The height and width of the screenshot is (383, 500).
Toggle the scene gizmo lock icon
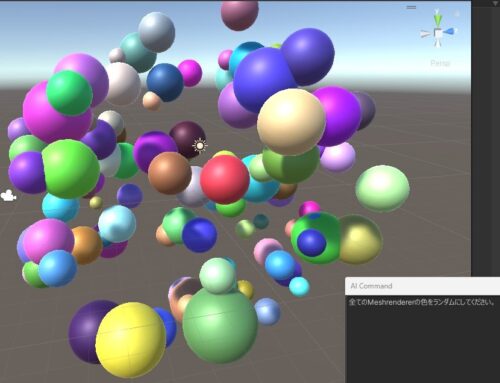coord(457,14)
